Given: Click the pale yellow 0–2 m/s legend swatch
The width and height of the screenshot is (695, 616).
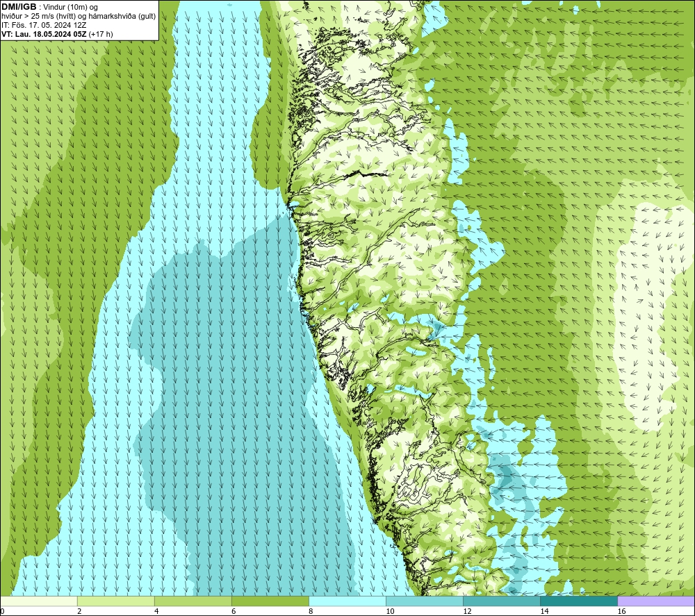Looking at the screenshot, I should coord(39,601).
